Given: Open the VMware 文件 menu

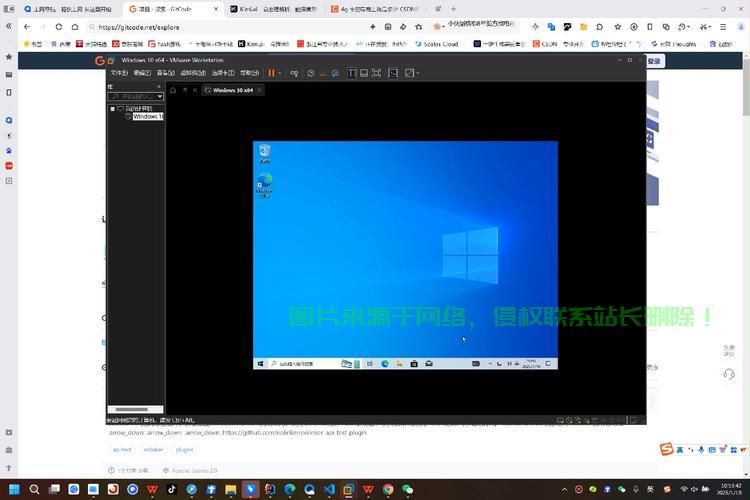Looking at the screenshot, I should [119, 73].
